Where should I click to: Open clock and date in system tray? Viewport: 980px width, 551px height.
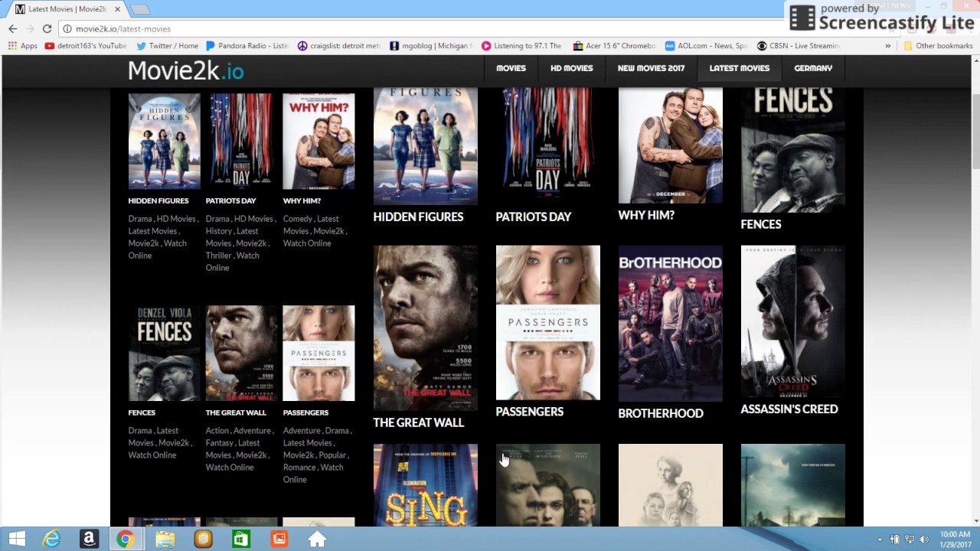pyautogui.click(x=955, y=540)
